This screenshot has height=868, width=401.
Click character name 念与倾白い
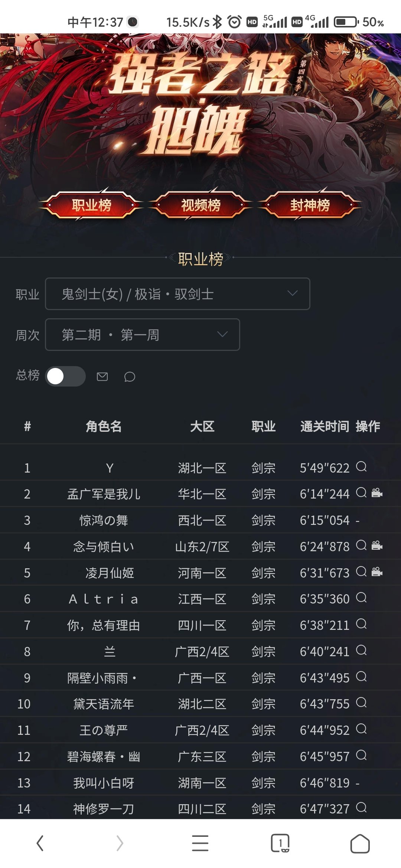pos(104,546)
